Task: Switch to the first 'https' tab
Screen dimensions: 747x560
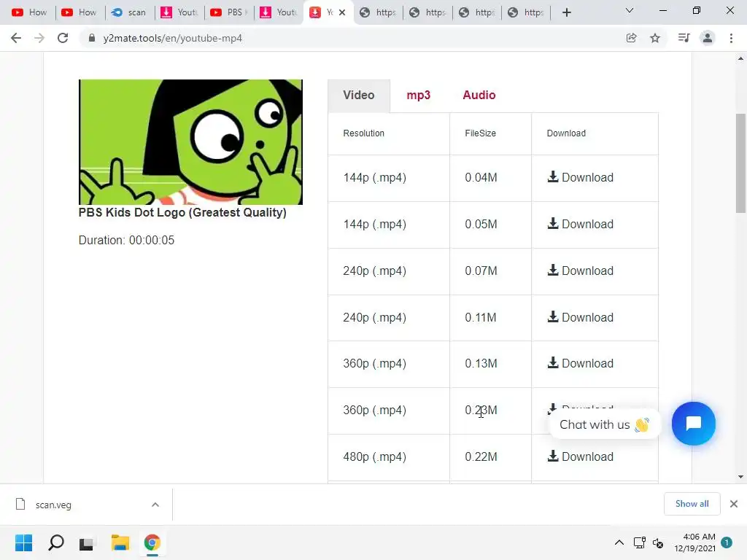Action: coord(379,12)
